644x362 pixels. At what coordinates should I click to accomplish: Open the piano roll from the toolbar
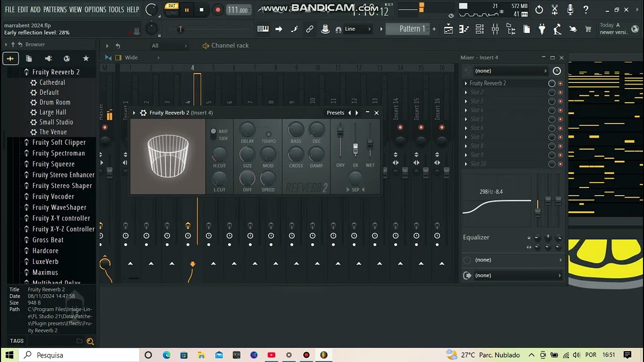pyautogui.click(x=464, y=29)
